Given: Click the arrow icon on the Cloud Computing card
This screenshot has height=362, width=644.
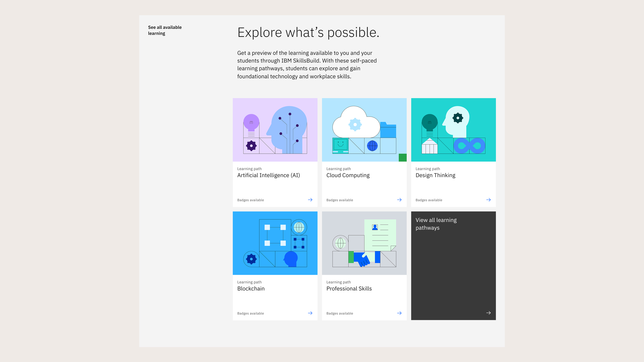Looking at the screenshot, I should pos(399,200).
